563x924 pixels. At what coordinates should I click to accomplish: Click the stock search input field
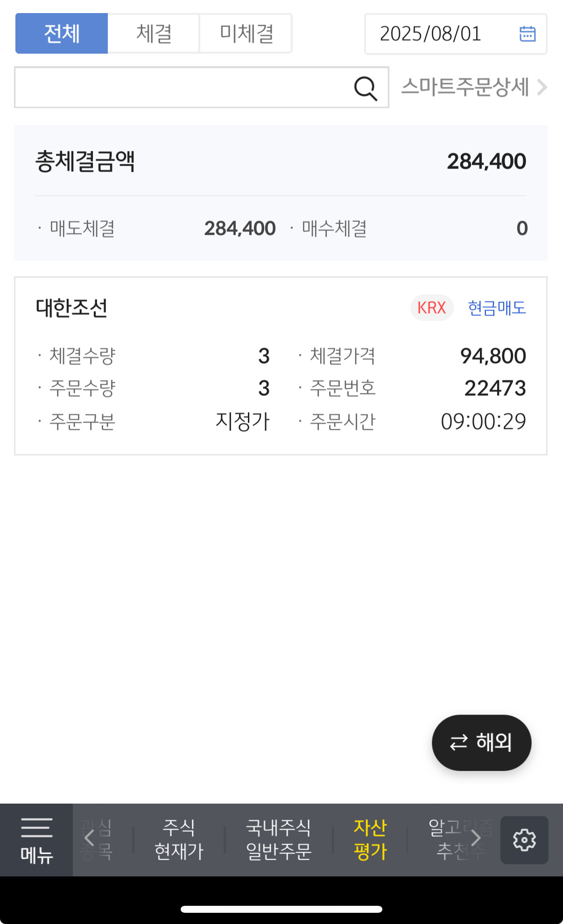click(x=182, y=88)
